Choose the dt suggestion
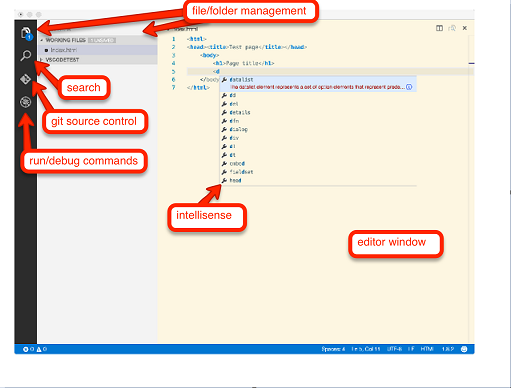 coord(318,155)
